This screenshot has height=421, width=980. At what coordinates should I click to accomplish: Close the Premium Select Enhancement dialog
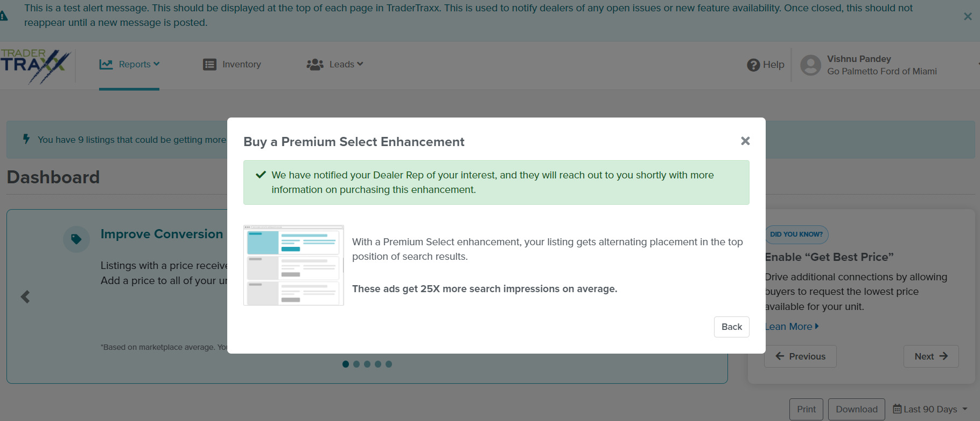click(x=745, y=141)
